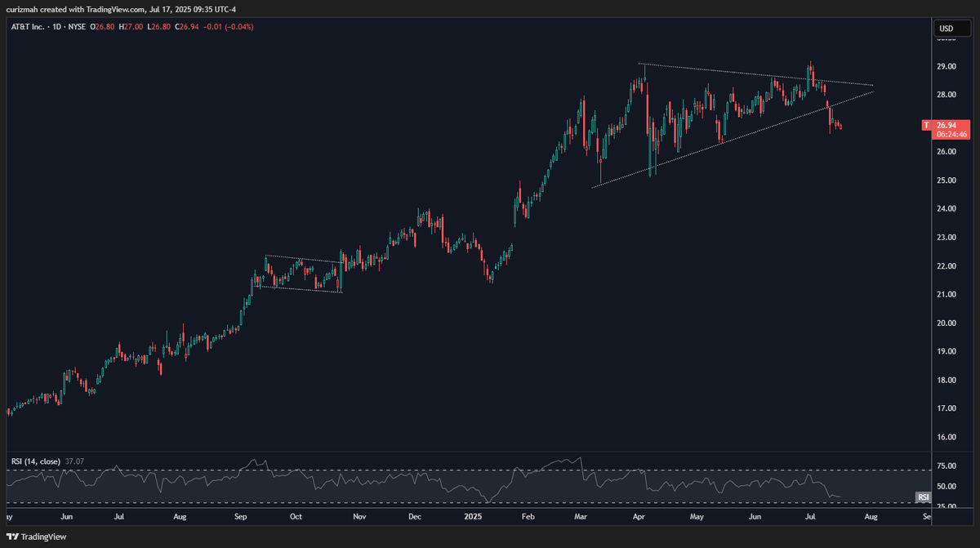The width and height of the screenshot is (980, 548).
Task: Click 75.00 on the RSI scale
Action: [946, 467]
